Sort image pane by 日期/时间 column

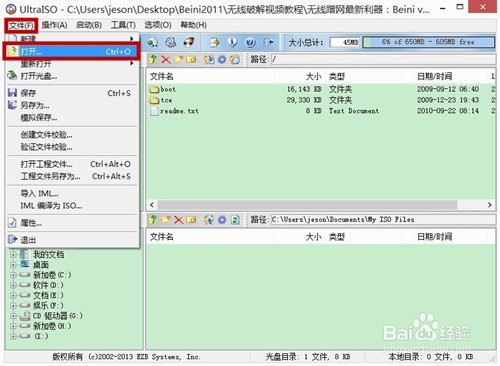pyautogui.click(x=449, y=76)
